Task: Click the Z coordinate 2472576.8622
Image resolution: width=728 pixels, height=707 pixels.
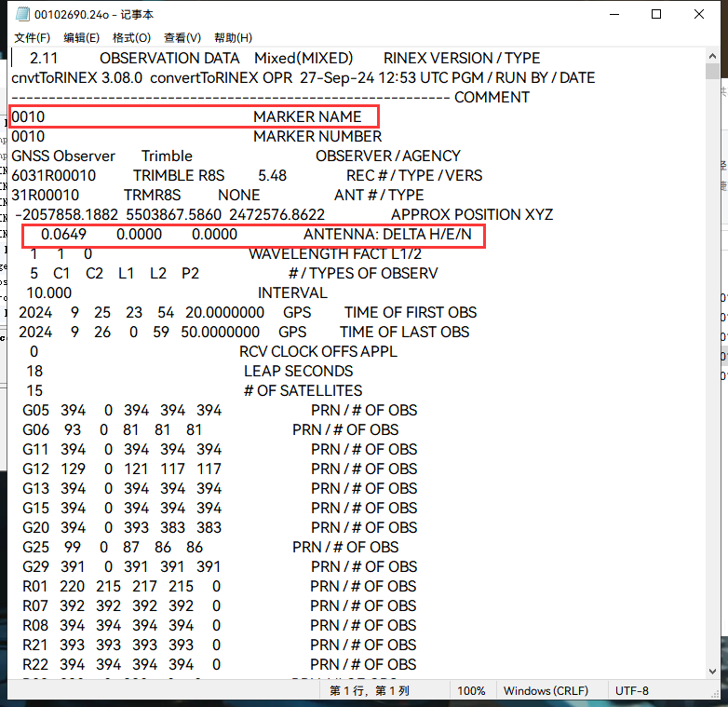Action: (276, 214)
